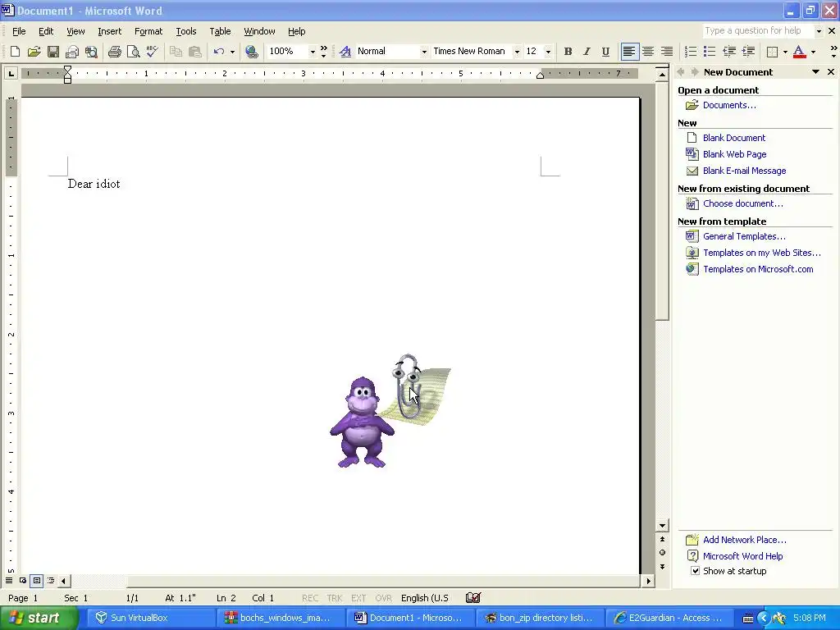
Task: Open Font Color dropdown arrow
Action: 813,52
